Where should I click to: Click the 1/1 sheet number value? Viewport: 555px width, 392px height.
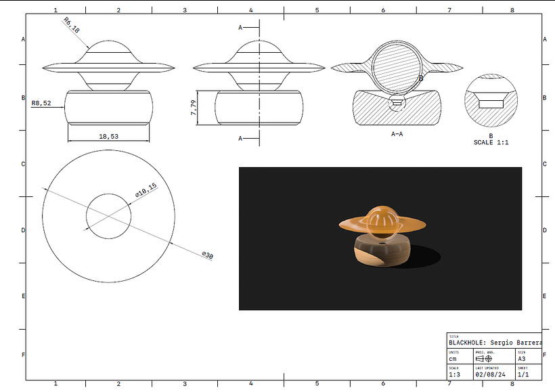click(x=523, y=374)
